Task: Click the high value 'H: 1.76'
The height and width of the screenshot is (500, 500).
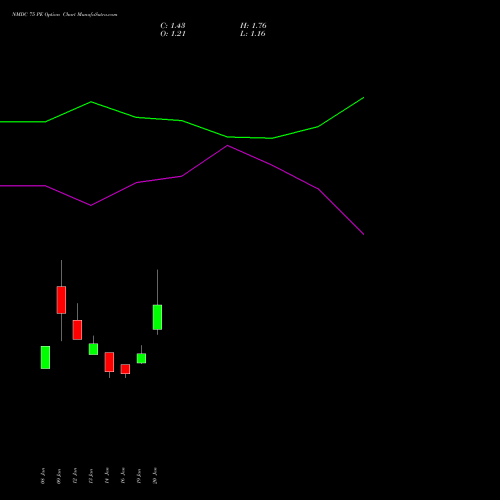Action: pyautogui.click(x=253, y=26)
